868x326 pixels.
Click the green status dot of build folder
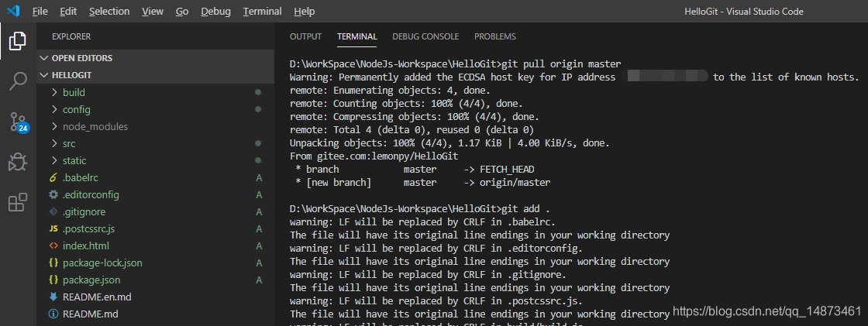[x=258, y=92]
